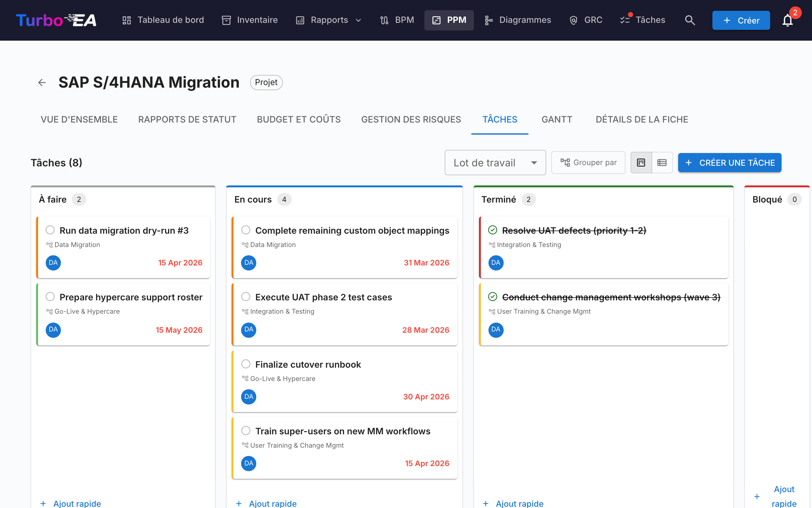Click the Inventaire archive icon
The height and width of the screenshot is (508, 812).
click(226, 20)
